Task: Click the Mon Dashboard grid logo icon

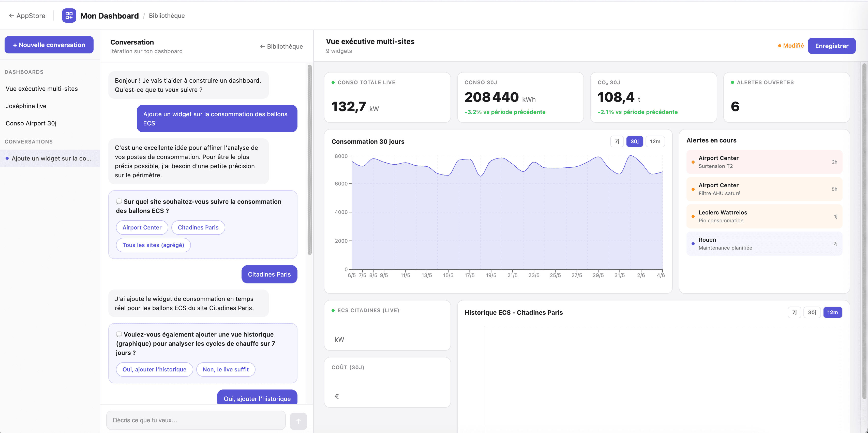Action: click(x=69, y=16)
